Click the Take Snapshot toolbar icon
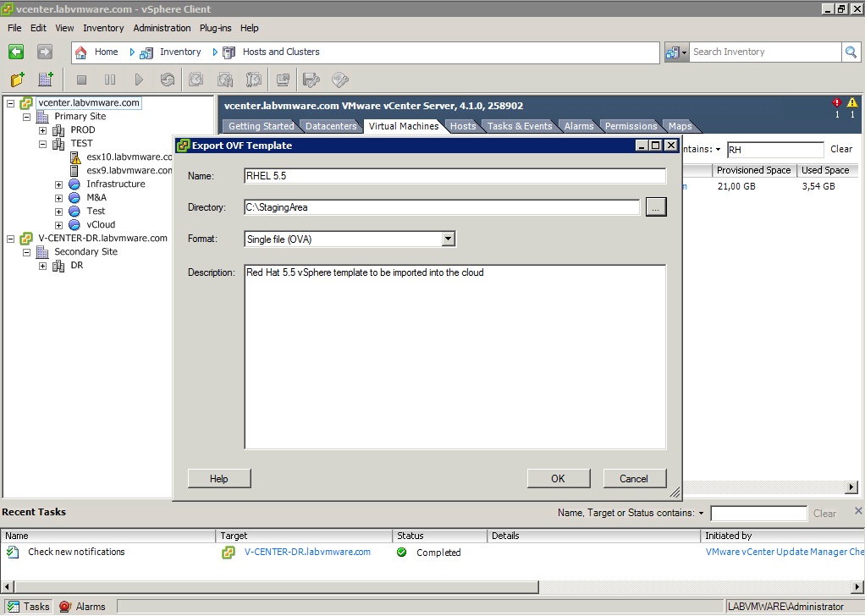Viewport: 865px width, 616px height. (x=196, y=80)
